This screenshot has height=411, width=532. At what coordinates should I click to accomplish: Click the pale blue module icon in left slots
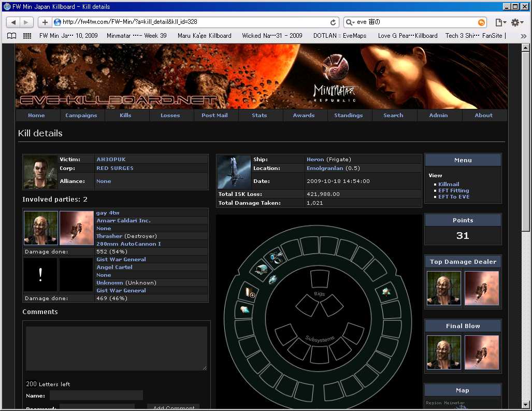pos(245,309)
